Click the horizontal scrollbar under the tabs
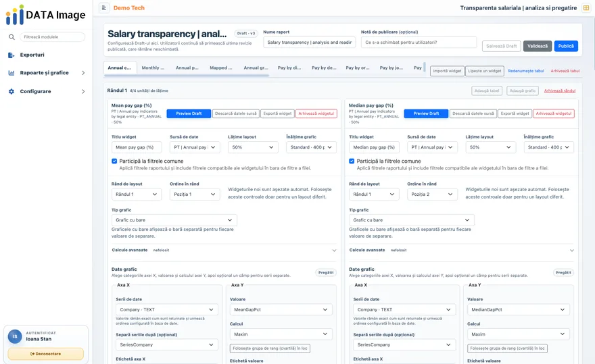The image size is (595, 364). pos(187,76)
